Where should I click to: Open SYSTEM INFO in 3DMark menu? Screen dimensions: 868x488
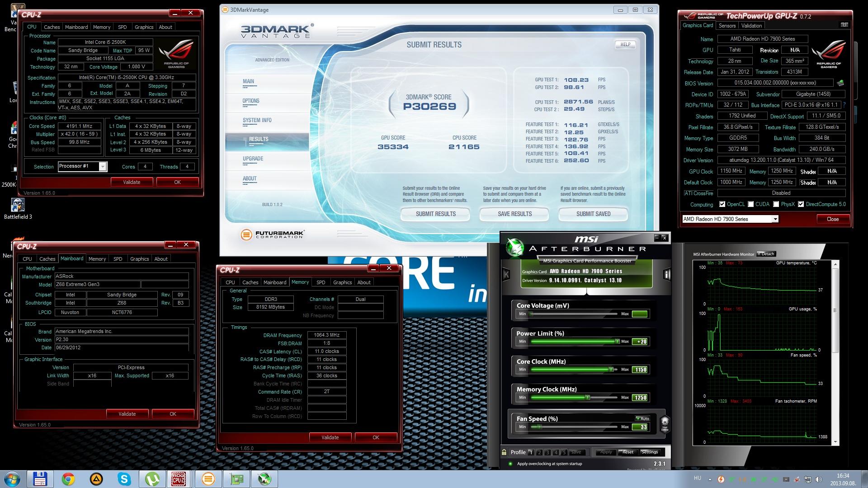coord(257,120)
